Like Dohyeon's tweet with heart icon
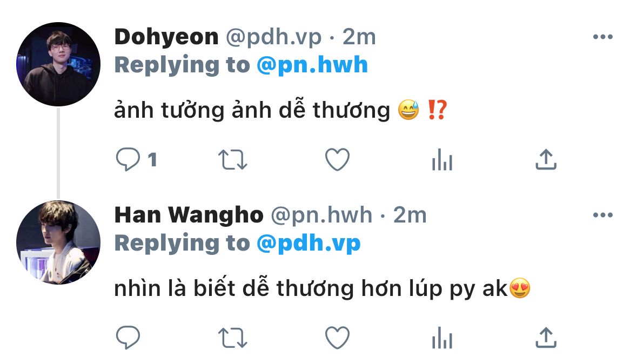Image resolution: width=637 pixels, height=364 pixels. tap(337, 159)
